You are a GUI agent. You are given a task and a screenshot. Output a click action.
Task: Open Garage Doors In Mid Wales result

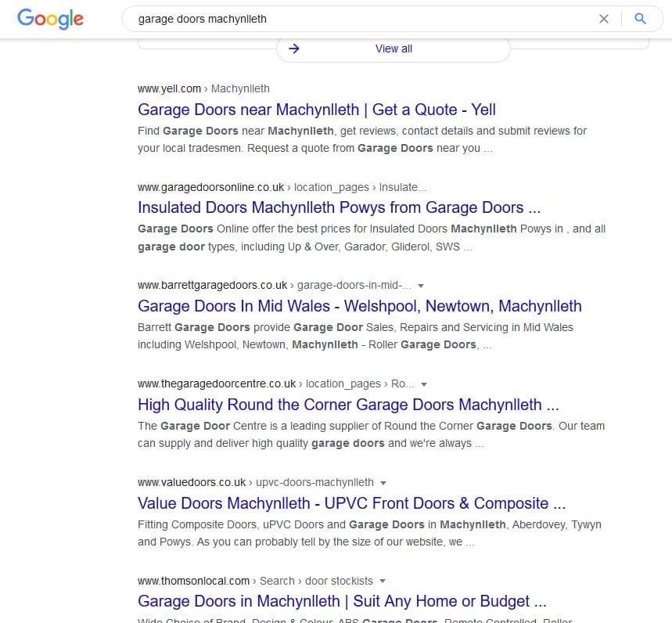click(x=359, y=306)
